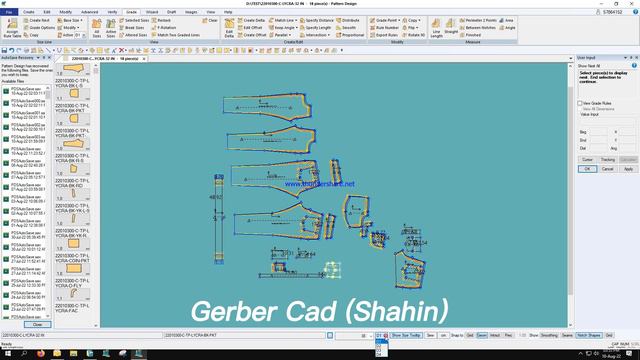Click the Assign Rule Table icon
Screen dimensions: 640x360
pyautogui.click(x=12, y=27)
